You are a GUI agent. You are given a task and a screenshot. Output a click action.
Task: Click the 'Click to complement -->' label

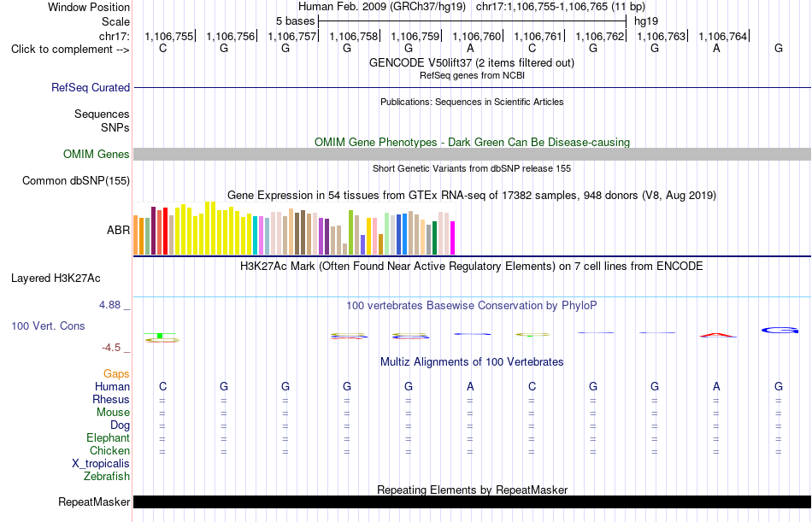[70, 50]
